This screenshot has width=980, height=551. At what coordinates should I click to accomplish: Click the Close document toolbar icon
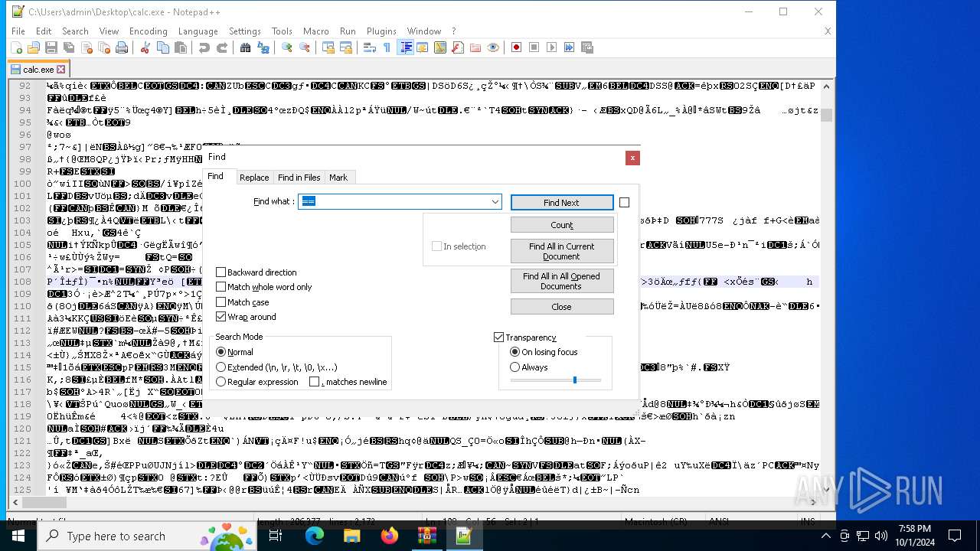tap(87, 47)
